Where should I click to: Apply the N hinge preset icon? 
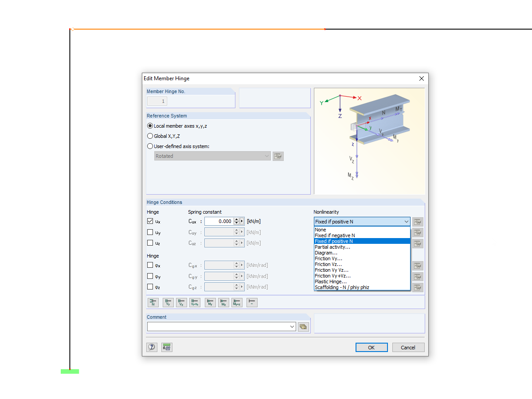[153, 302]
